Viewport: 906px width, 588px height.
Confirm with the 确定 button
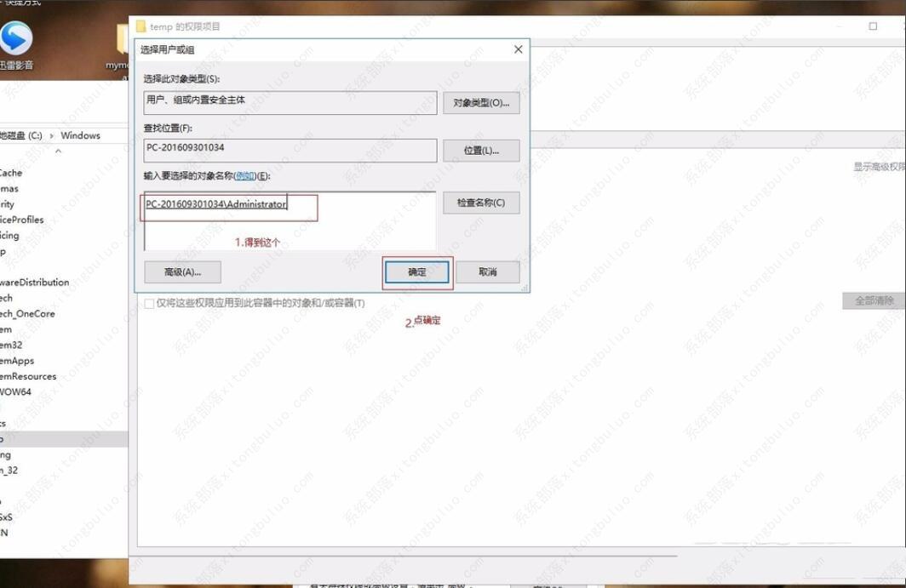417,271
